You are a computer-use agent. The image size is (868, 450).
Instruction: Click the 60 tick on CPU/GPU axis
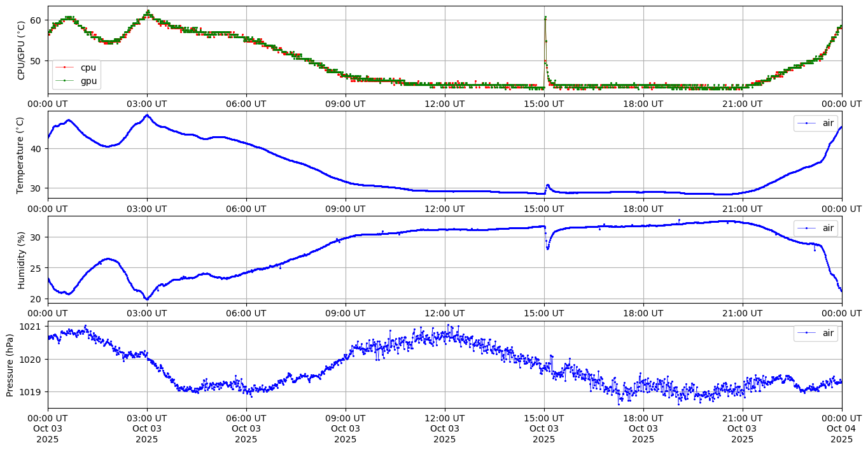pyautogui.click(x=35, y=20)
